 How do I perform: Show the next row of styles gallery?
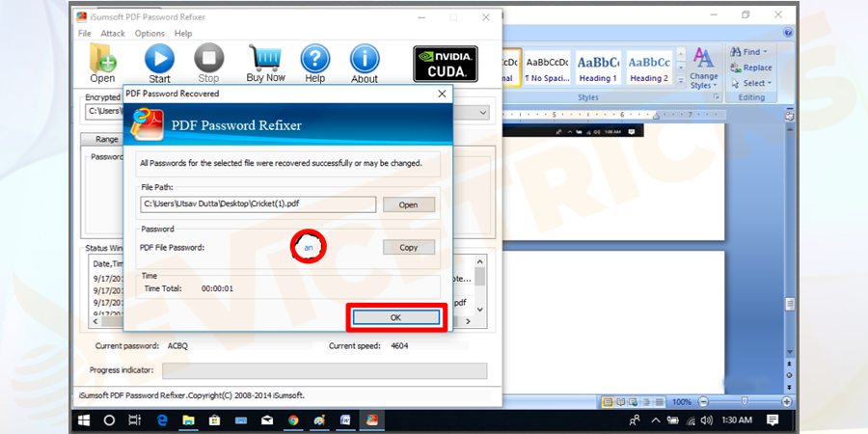coord(681,68)
